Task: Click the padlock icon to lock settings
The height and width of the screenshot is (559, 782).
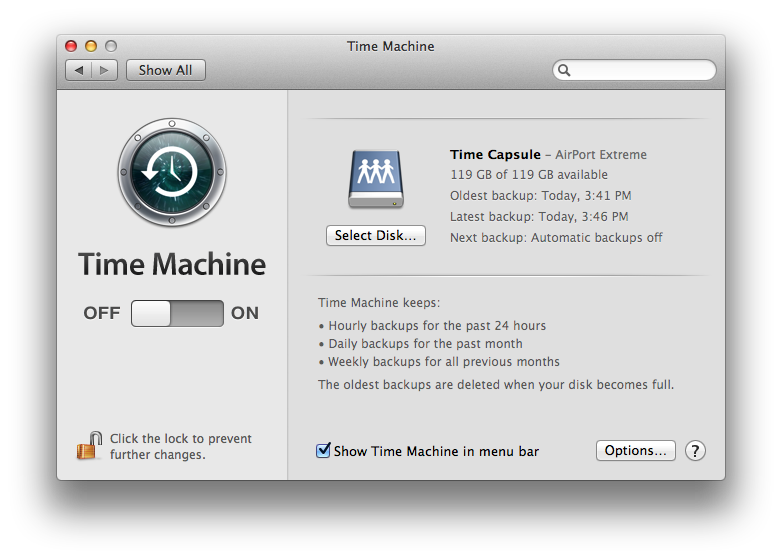Action: coord(90,445)
